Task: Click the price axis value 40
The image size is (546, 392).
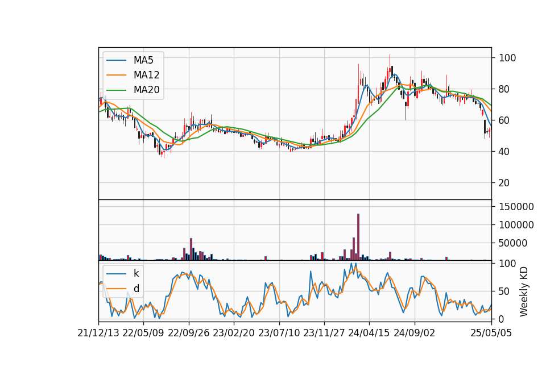Action: (x=504, y=152)
